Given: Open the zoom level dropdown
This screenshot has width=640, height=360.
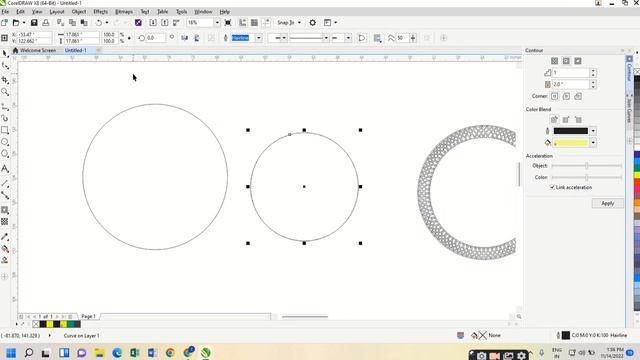Looking at the screenshot, I should point(217,22).
